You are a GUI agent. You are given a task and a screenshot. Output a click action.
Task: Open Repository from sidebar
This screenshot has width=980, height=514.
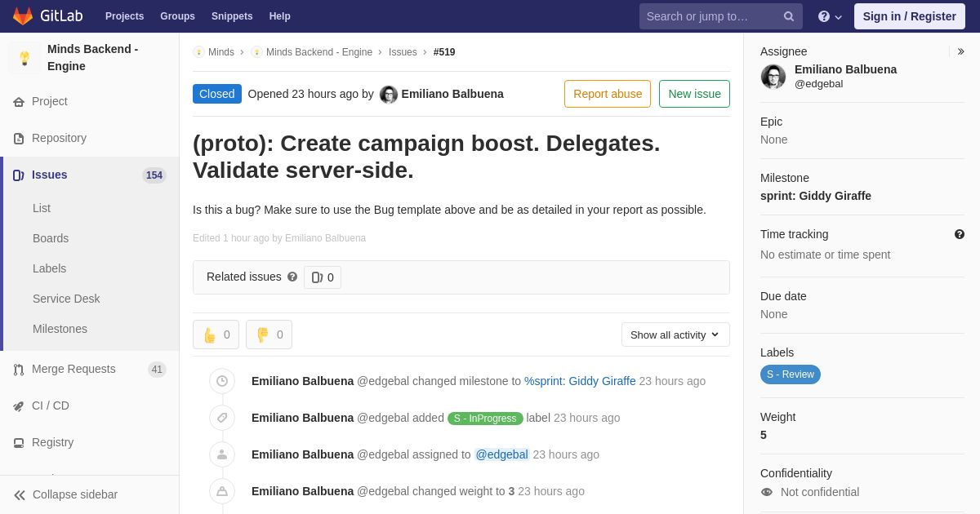click(x=59, y=138)
